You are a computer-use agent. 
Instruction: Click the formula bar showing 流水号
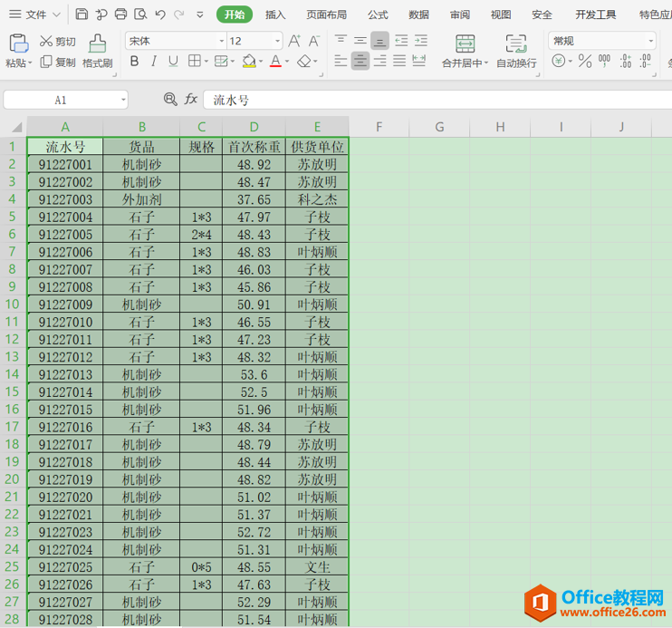point(437,100)
